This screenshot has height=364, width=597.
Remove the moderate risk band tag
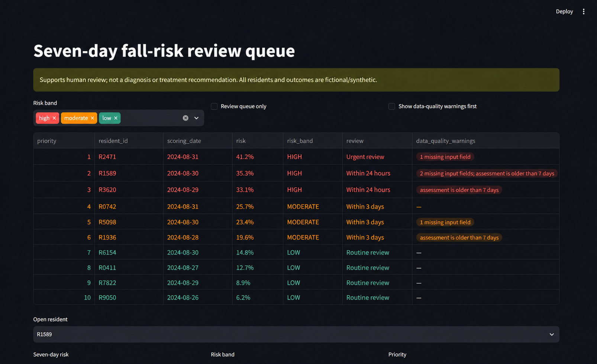click(93, 118)
